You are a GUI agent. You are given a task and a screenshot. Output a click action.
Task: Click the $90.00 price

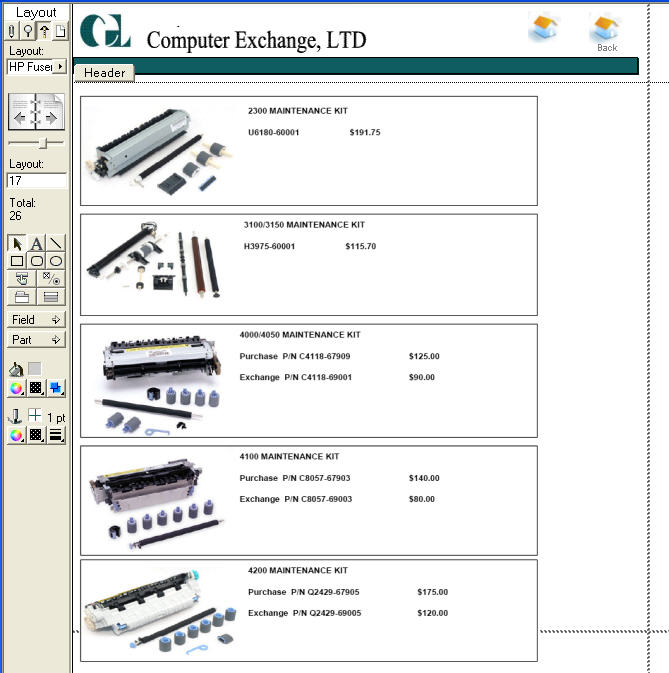(x=421, y=377)
